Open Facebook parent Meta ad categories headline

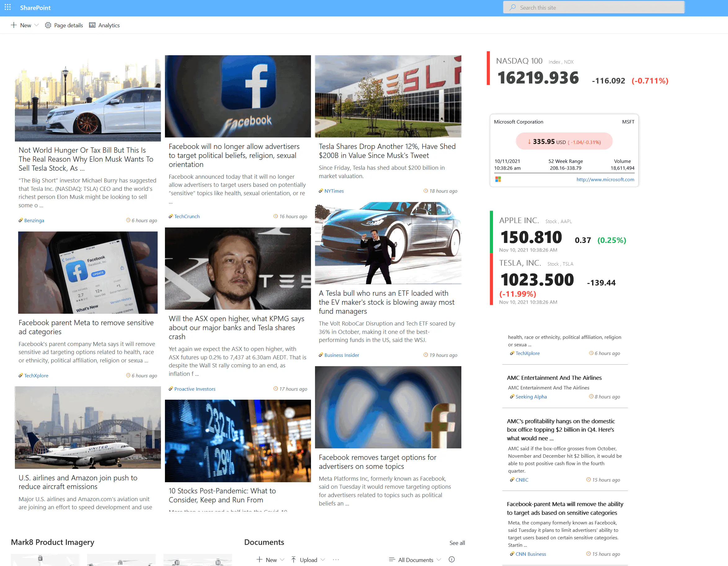pyautogui.click(x=86, y=327)
